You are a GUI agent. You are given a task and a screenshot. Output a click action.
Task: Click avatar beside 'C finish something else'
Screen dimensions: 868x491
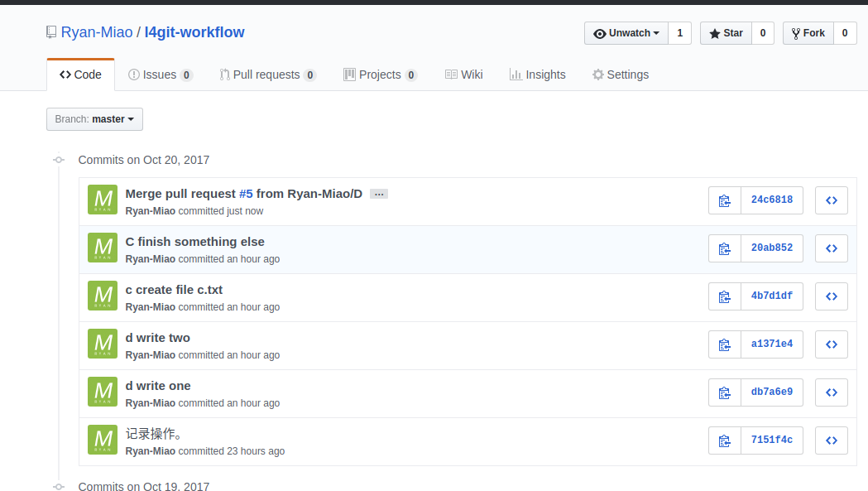click(x=103, y=248)
